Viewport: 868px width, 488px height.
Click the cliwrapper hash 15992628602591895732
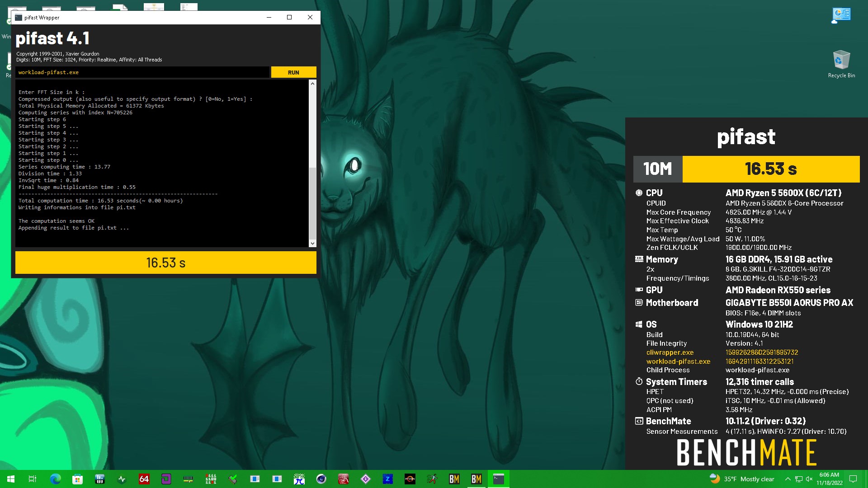point(762,352)
